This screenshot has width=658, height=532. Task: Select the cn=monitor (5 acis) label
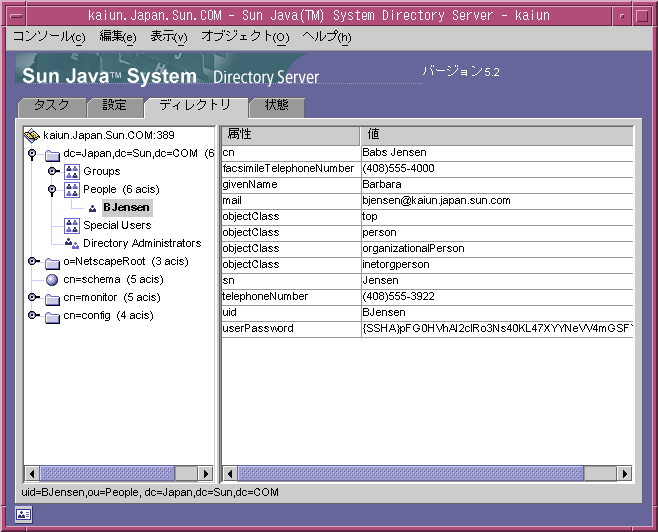pos(112,298)
